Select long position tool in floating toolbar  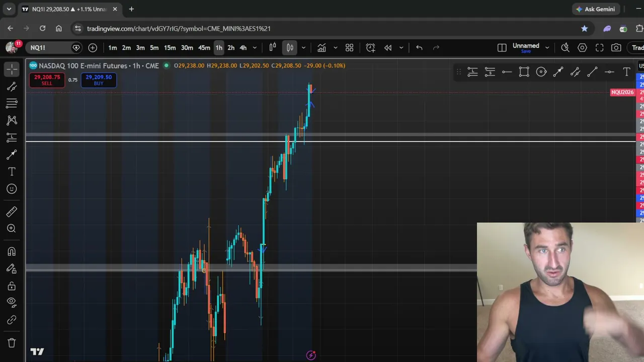[x=472, y=72]
